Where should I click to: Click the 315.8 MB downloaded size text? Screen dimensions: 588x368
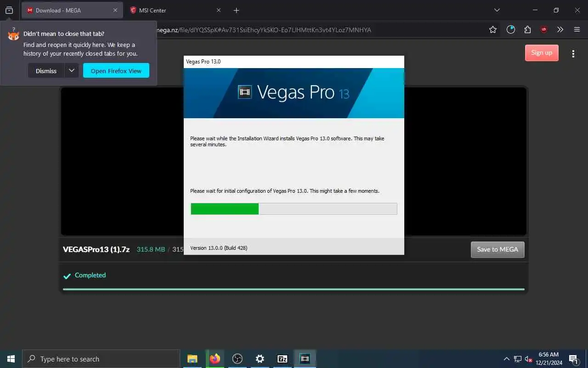(151, 249)
